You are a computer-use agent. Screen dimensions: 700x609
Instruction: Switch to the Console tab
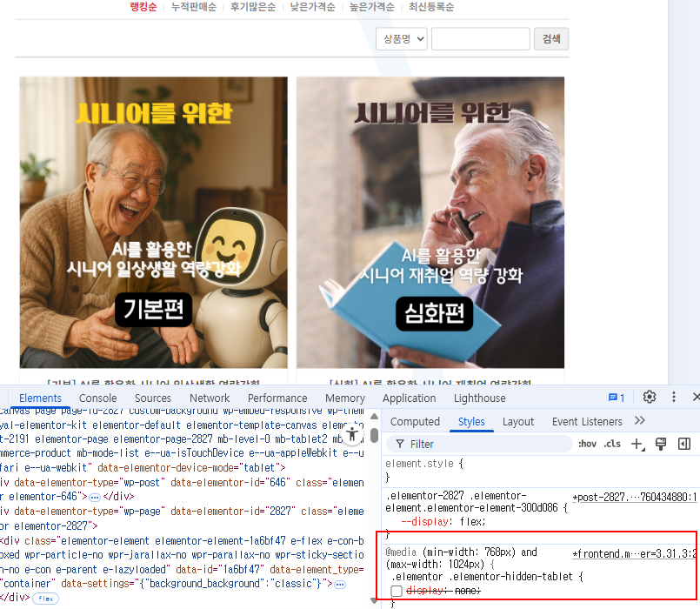click(x=98, y=398)
